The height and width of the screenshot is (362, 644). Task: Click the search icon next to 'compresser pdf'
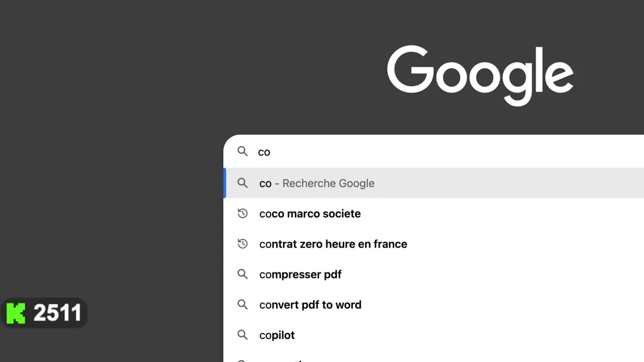point(243,275)
